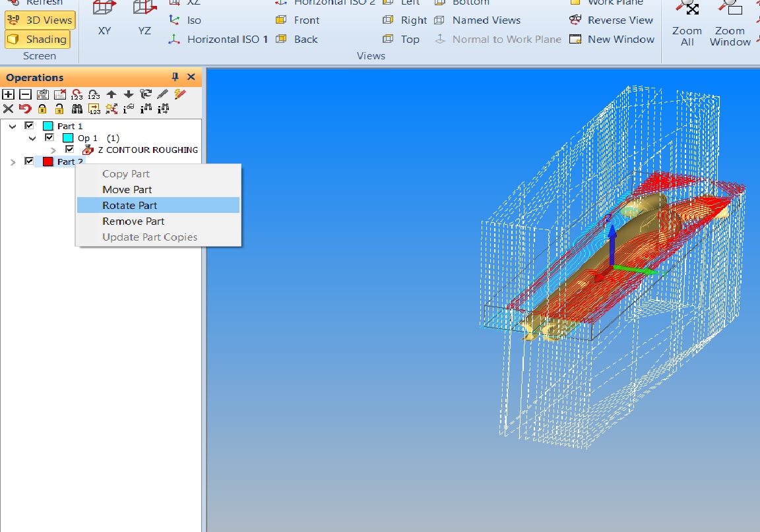Click the closed padlock lock icon

click(x=42, y=109)
